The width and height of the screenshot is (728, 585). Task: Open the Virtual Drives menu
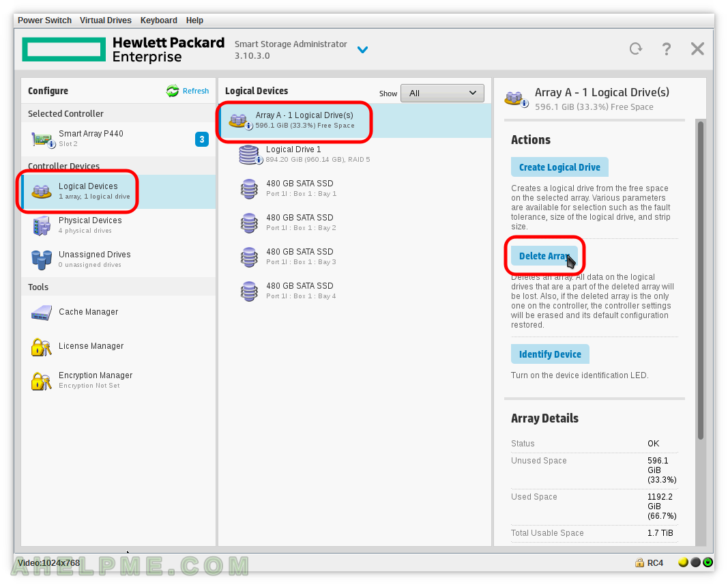point(105,20)
